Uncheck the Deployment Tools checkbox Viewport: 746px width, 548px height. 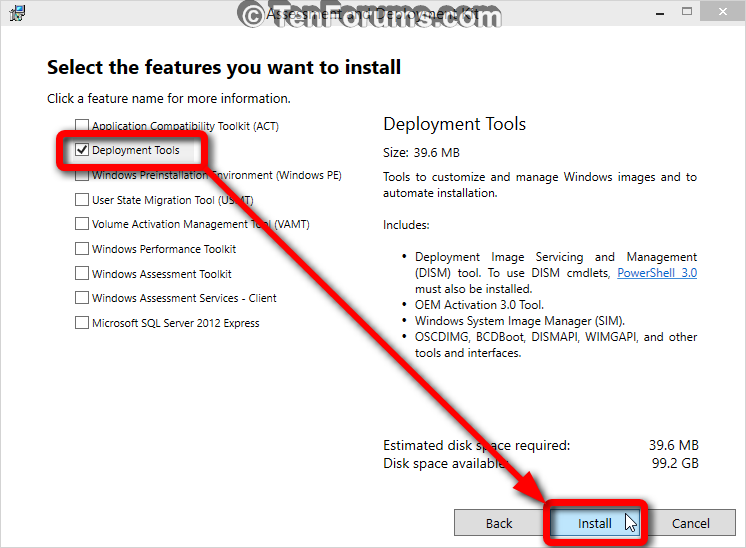point(82,150)
